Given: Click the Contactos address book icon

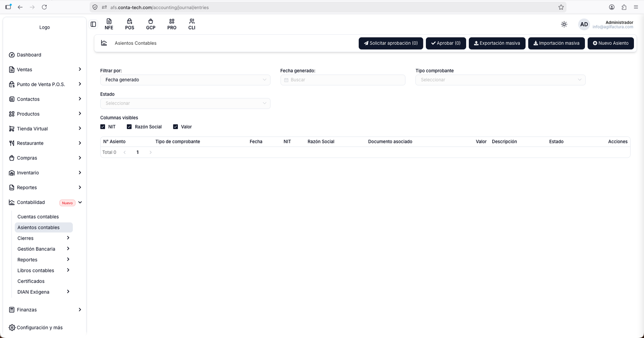Looking at the screenshot, I should point(12,99).
